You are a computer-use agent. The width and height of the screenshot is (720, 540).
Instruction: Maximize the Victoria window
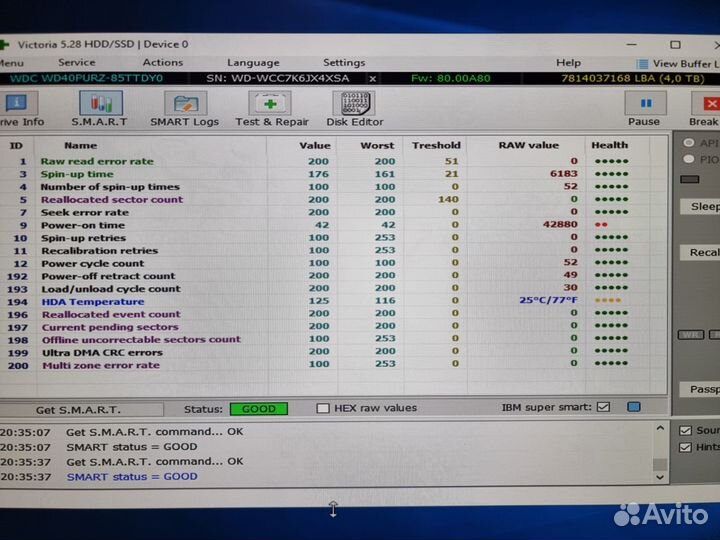click(675, 45)
